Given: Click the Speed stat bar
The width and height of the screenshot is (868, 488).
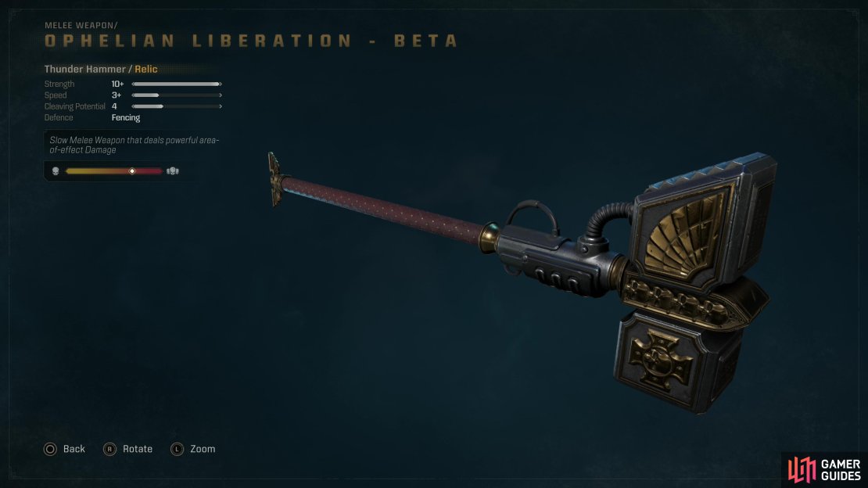Looking at the screenshot, I should pyautogui.click(x=177, y=95).
